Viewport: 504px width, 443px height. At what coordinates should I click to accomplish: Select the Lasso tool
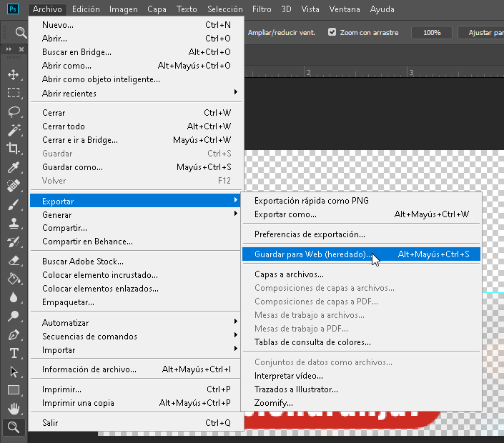pos(14,111)
